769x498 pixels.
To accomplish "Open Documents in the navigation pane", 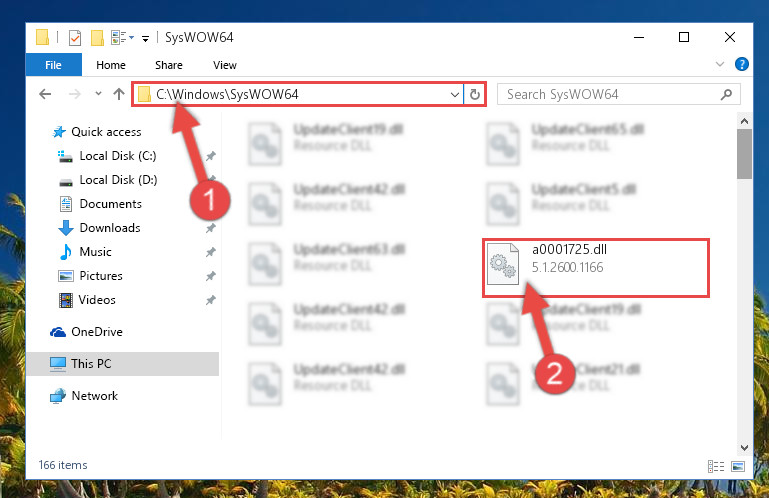I will (110, 204).
